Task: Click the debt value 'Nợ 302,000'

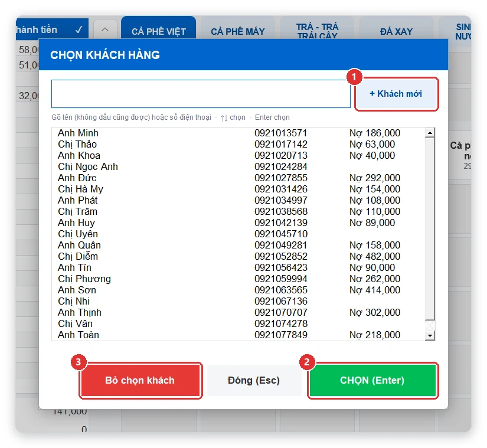Action: click(x=375, y=312)
